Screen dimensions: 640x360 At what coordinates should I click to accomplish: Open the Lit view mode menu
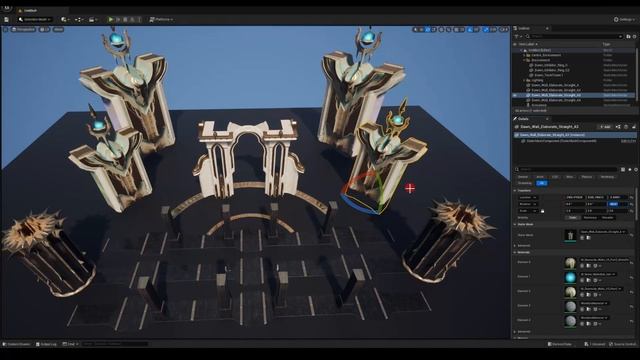[44, 29]
